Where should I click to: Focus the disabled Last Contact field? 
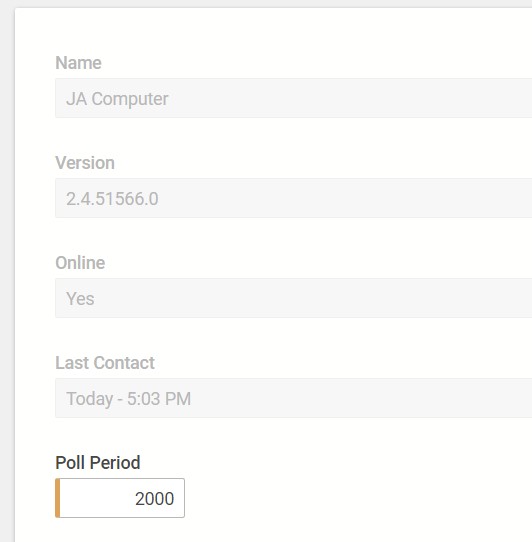(x=293, y=398)
